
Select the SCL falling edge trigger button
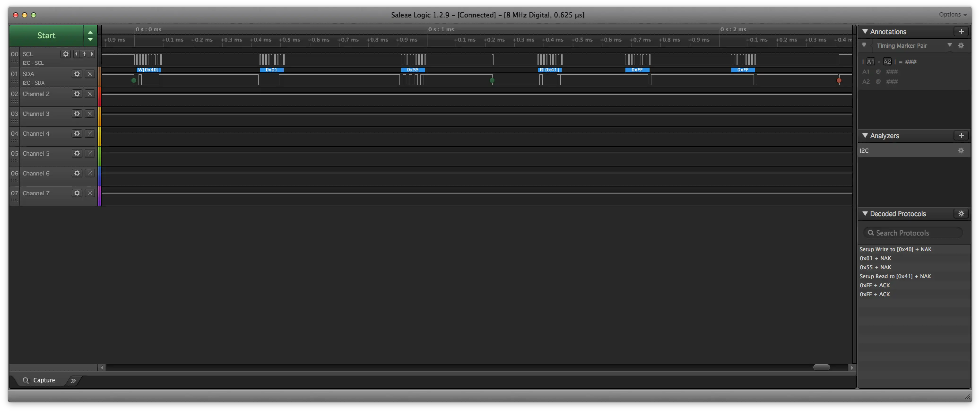(84, 54)
